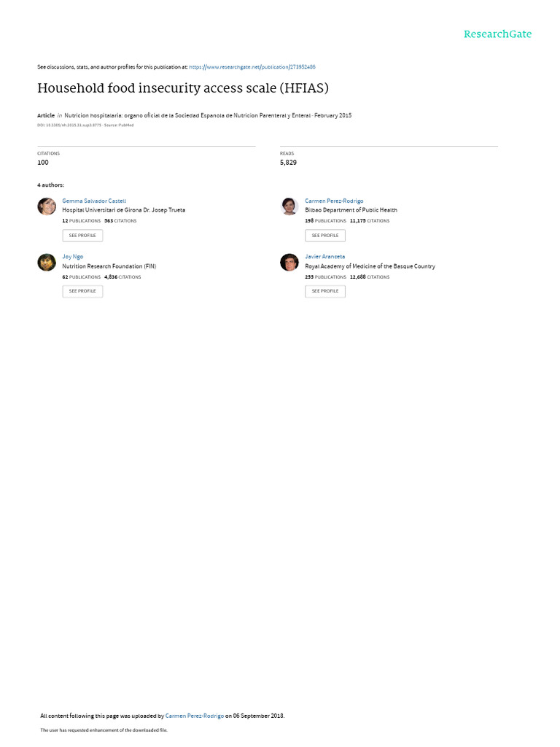
Task: Click uploader Carmen Perez-Rodrigo link at bottom
Action: pyautogui.click(x=194, y=716)
